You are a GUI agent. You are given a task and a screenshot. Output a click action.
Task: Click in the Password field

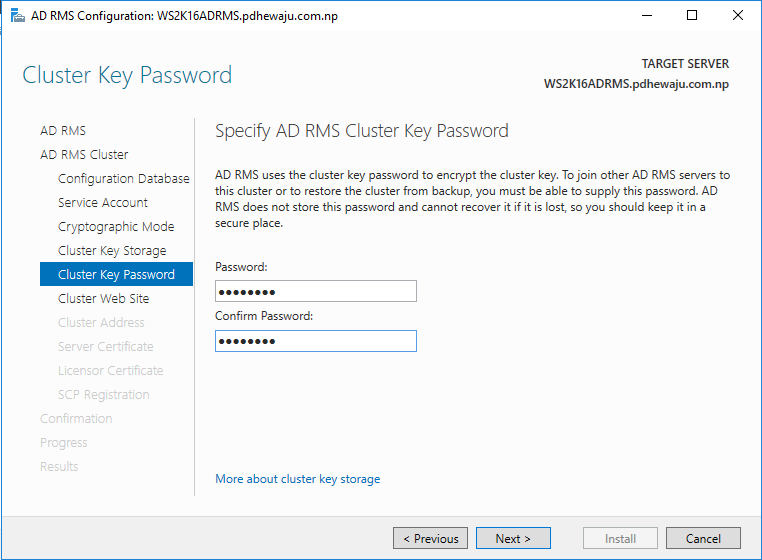(316, 291)
